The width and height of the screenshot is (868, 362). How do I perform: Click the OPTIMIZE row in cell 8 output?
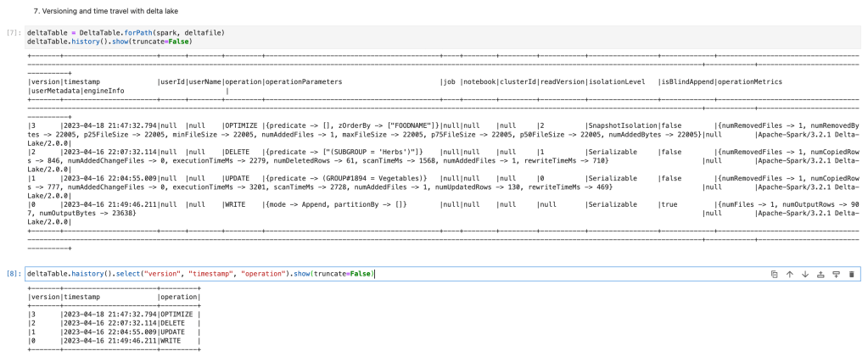(113, 314)
